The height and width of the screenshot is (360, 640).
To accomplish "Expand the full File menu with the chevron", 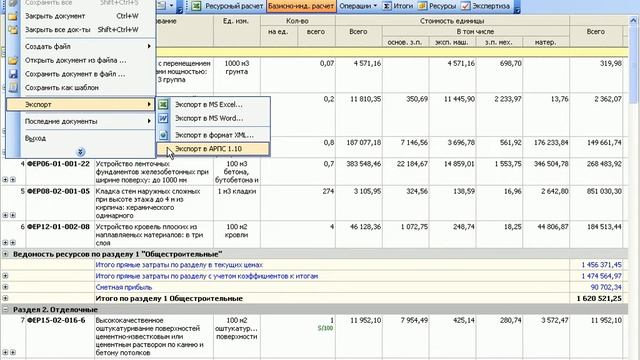I will [x=80, y=152].
